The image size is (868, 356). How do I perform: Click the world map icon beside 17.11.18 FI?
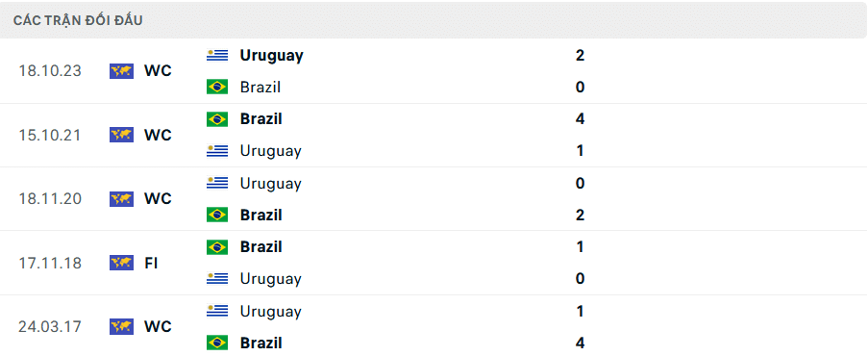tap(121, 263)
